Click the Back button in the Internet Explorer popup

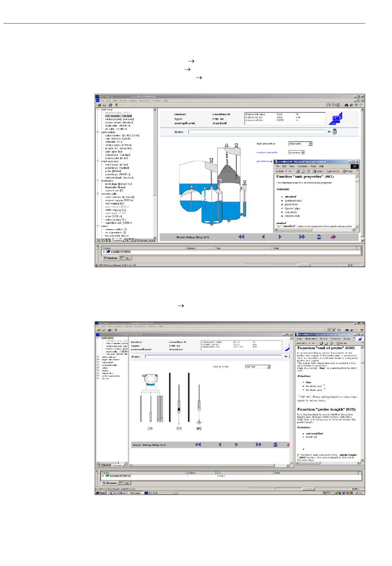coord(280,171)
